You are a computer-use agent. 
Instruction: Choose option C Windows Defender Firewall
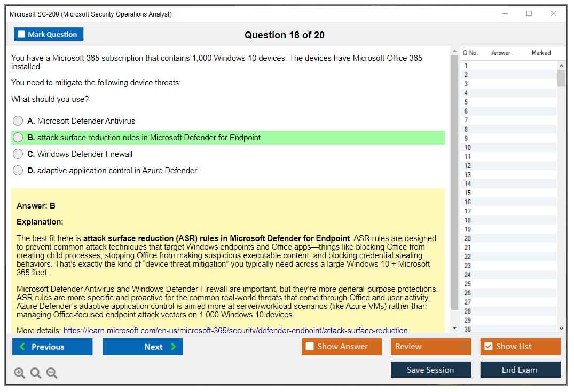(18, 154)
